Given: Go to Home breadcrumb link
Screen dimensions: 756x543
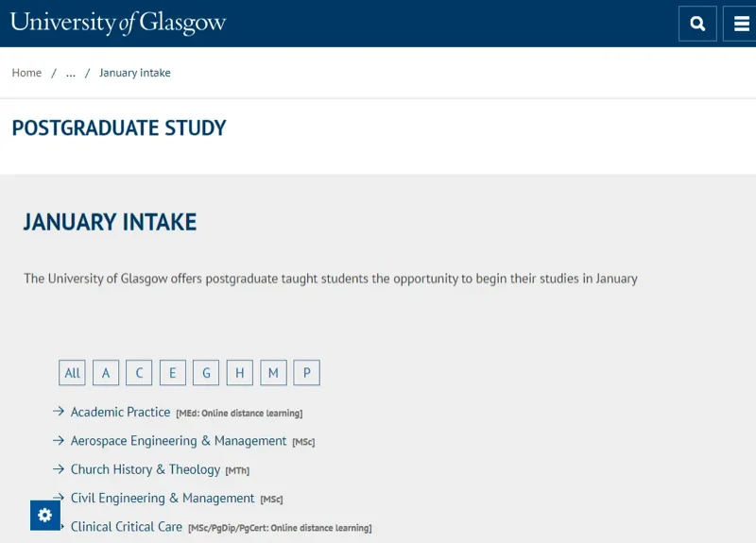Looking at the screenshot, I should tap(26, 73).
